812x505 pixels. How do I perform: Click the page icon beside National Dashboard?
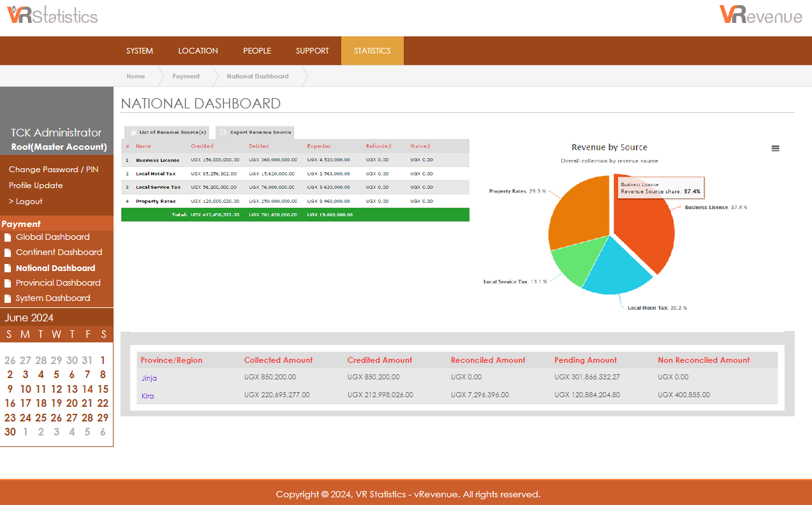8,268
